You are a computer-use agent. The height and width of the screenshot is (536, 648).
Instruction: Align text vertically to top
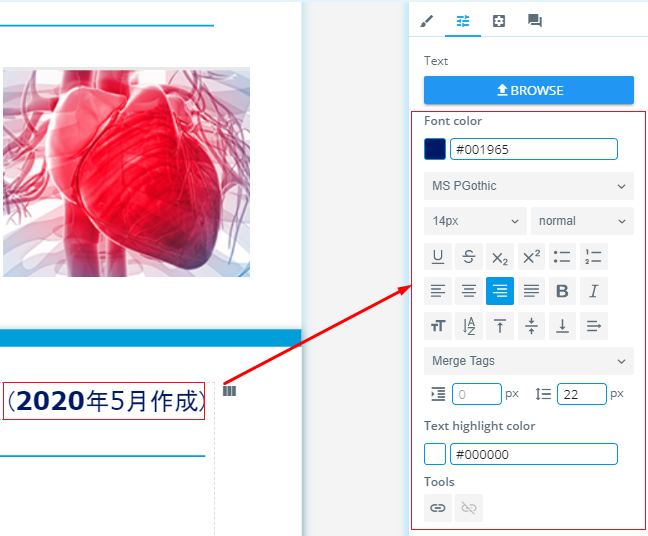(x=500, y=326)
